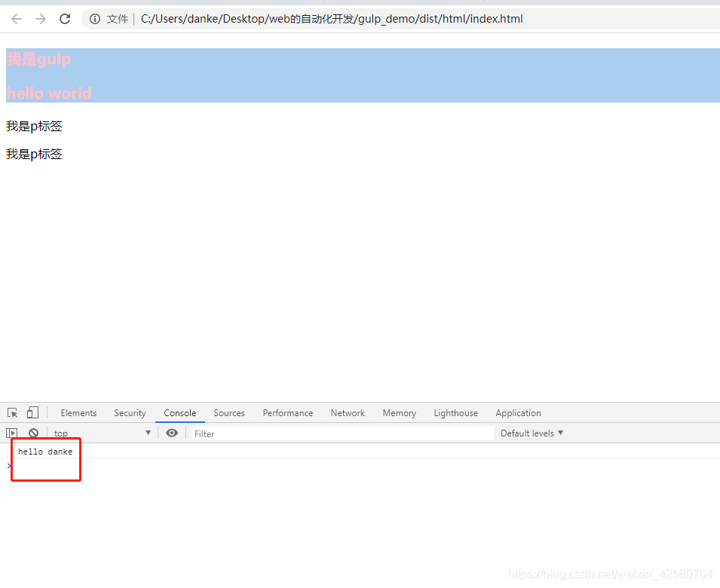Open the top JavaScript context dropdown

(x=102, y=433)
